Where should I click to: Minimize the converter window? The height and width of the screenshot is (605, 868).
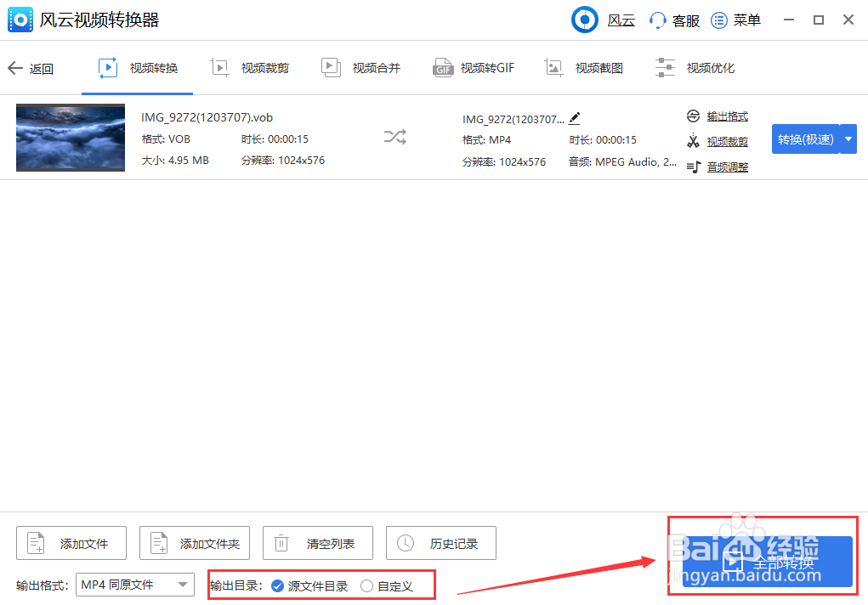789,20
